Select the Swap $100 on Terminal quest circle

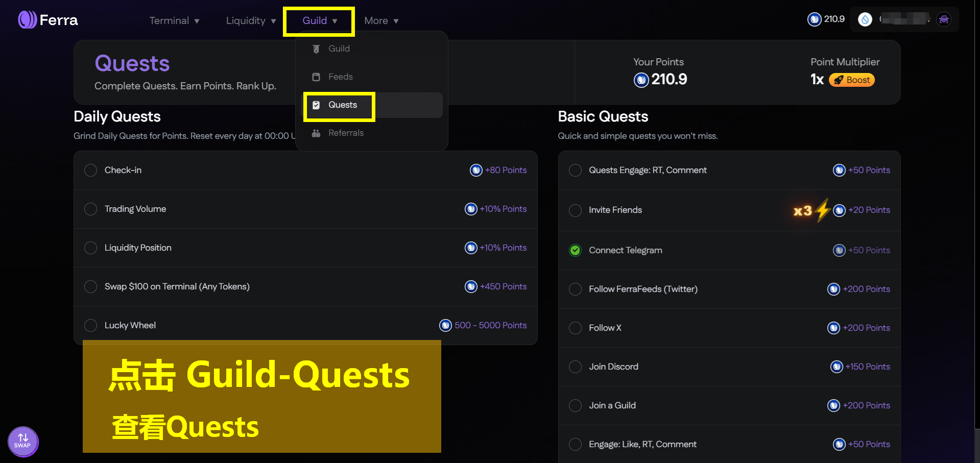(x=90, y=286)
